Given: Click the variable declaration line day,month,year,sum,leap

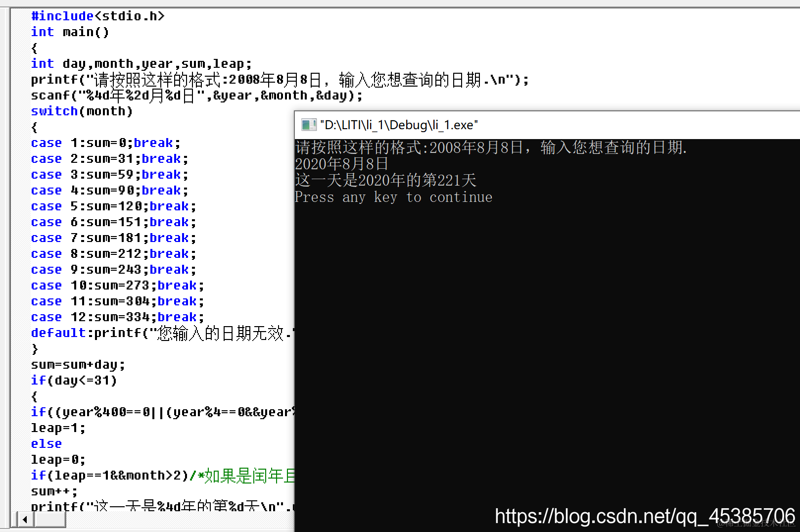Looking at the screenshot, I should tap(141, 64).
